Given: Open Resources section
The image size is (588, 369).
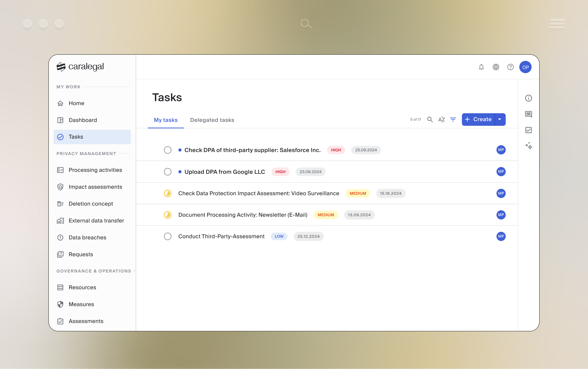Looking at the screenshot, I should (x=92, y=287).
